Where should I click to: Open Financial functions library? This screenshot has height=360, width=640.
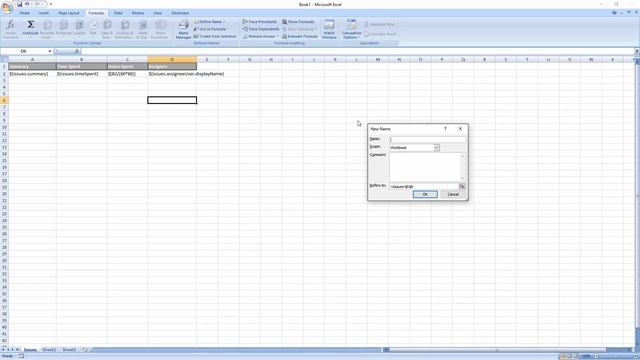pos(63,29)
